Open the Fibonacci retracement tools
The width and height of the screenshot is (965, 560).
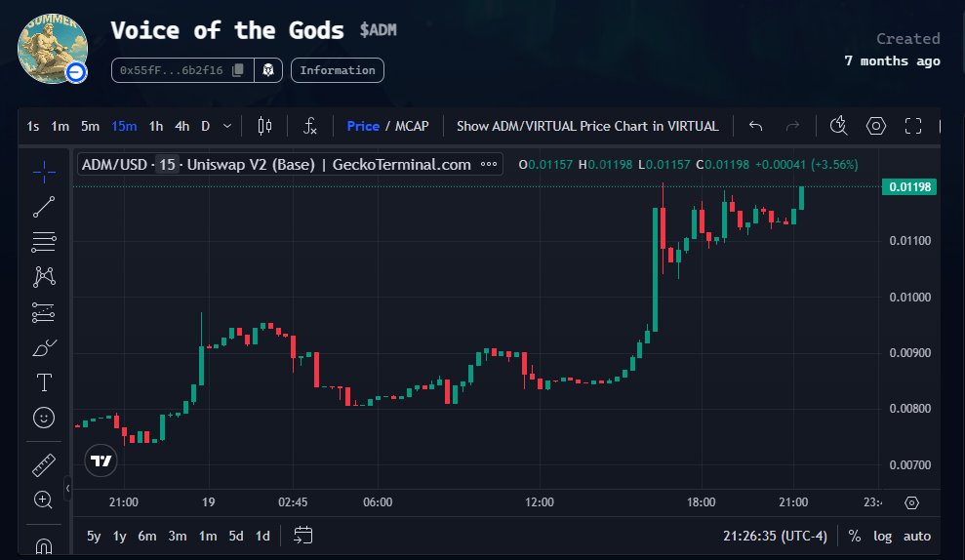tap(44, 242)
